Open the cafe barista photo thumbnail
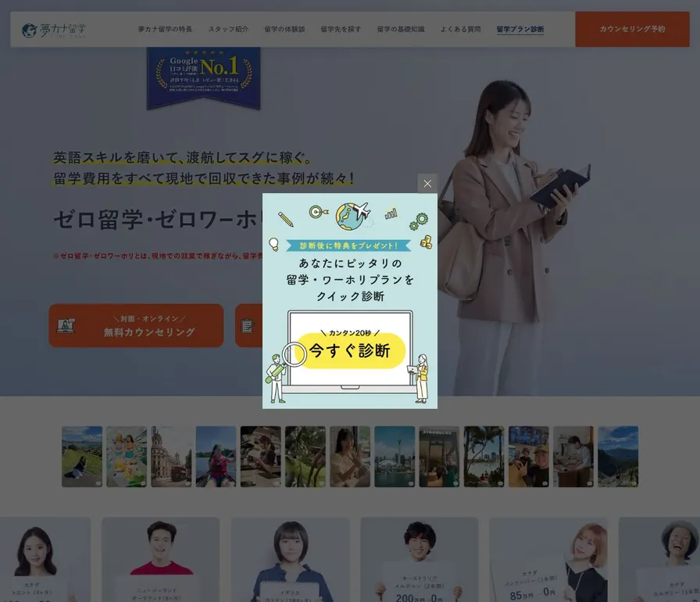This screenshot has height=602, width=700. (x=260, y=457)
